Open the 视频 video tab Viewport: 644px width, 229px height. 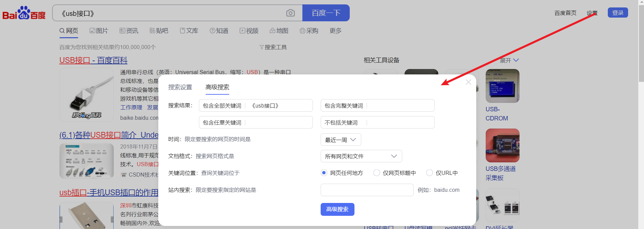[x=249, y=31]
